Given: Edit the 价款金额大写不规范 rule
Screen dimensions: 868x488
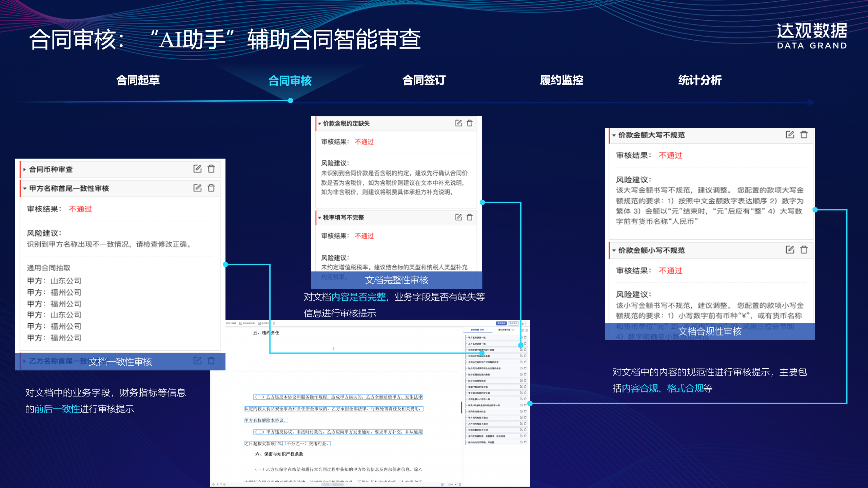Looking at the screenshot, I should point(790,135).
